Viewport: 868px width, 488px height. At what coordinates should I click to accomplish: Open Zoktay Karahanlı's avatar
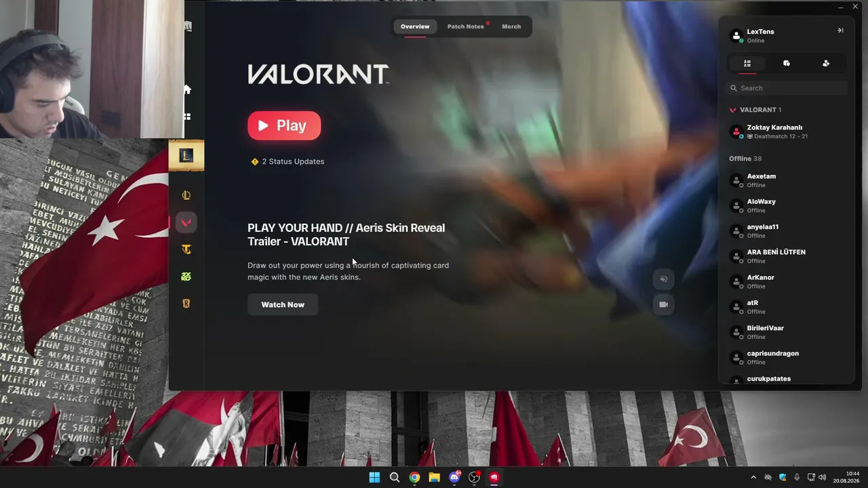click(736, 131)
